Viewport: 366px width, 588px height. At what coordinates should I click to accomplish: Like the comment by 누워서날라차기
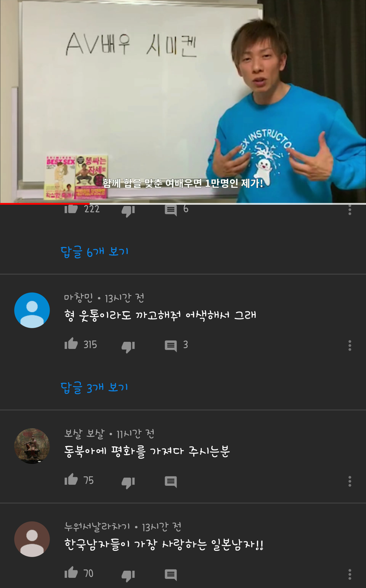coord(71,572)
